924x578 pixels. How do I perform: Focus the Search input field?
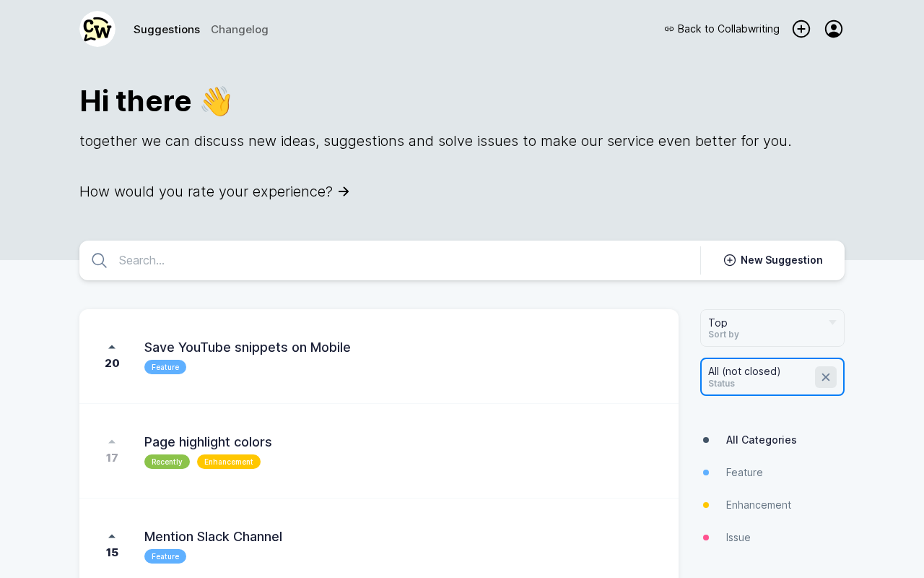404,261
